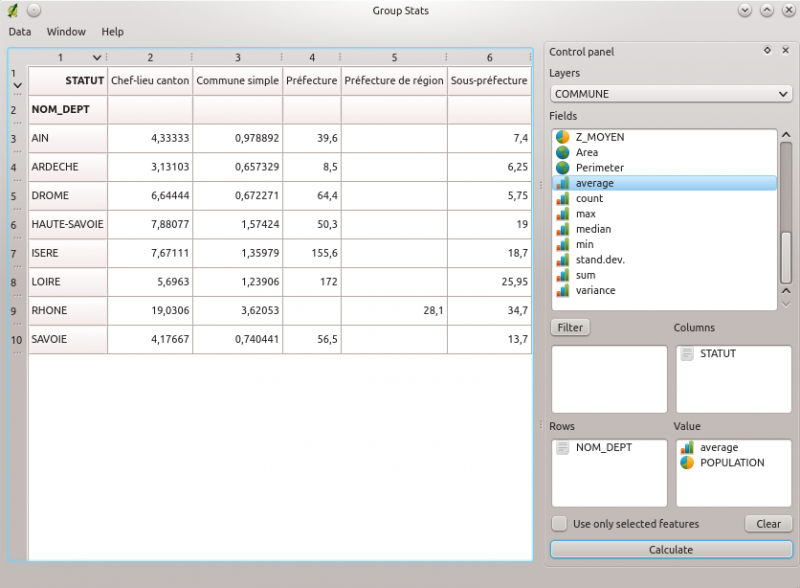Screen dimensions: 800x588
Task: Expand the row 1 header dropdown arrow
Action: coord(17,86)
